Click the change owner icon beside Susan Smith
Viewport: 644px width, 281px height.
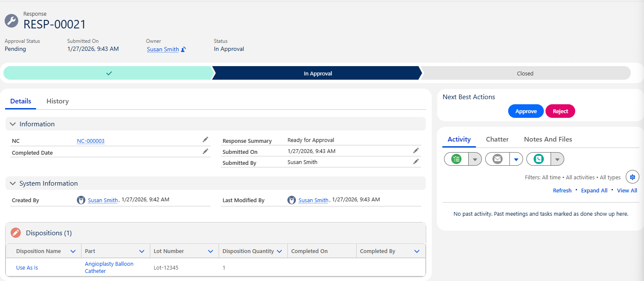coord(183,50)
